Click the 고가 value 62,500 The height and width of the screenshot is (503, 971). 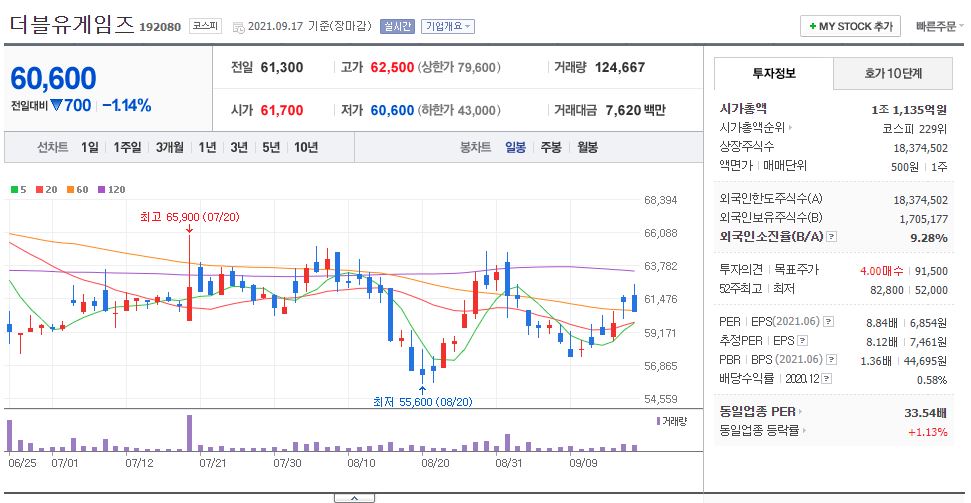pyautogui.click(x=392, y=67)
